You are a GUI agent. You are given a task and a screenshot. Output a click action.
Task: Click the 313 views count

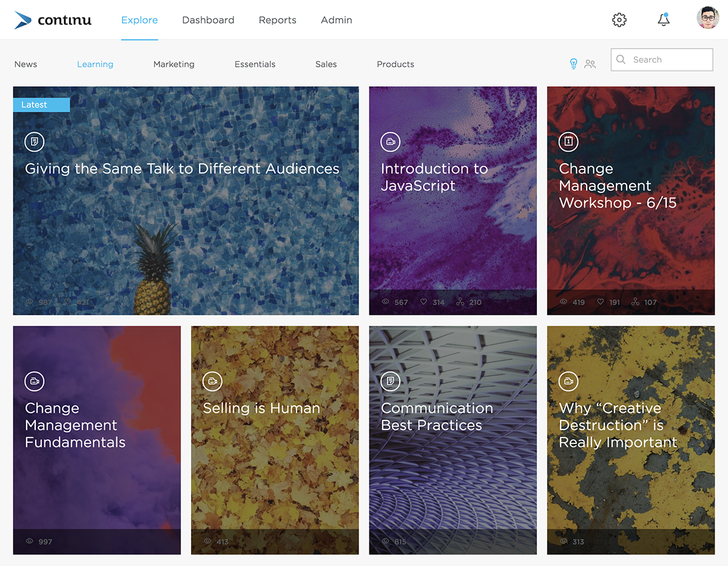click(x=578, y=542)
